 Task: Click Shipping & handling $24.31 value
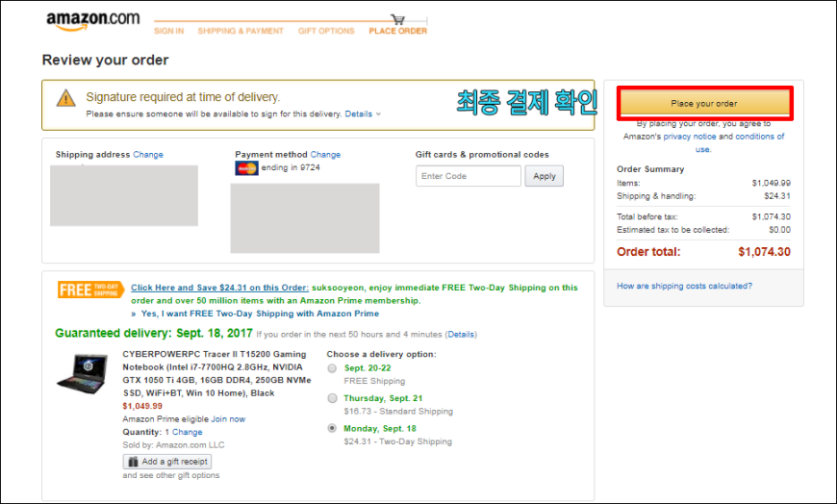tap(776, 196)
